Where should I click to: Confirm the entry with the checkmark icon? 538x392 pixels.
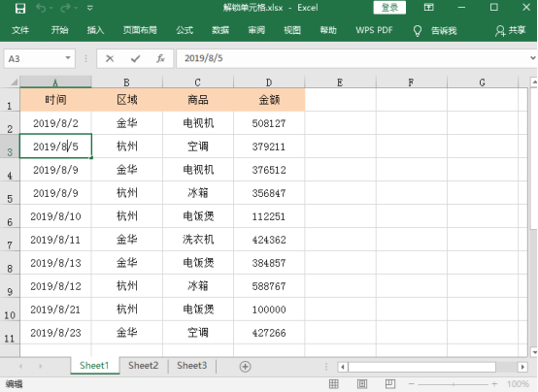click(136, 58)
